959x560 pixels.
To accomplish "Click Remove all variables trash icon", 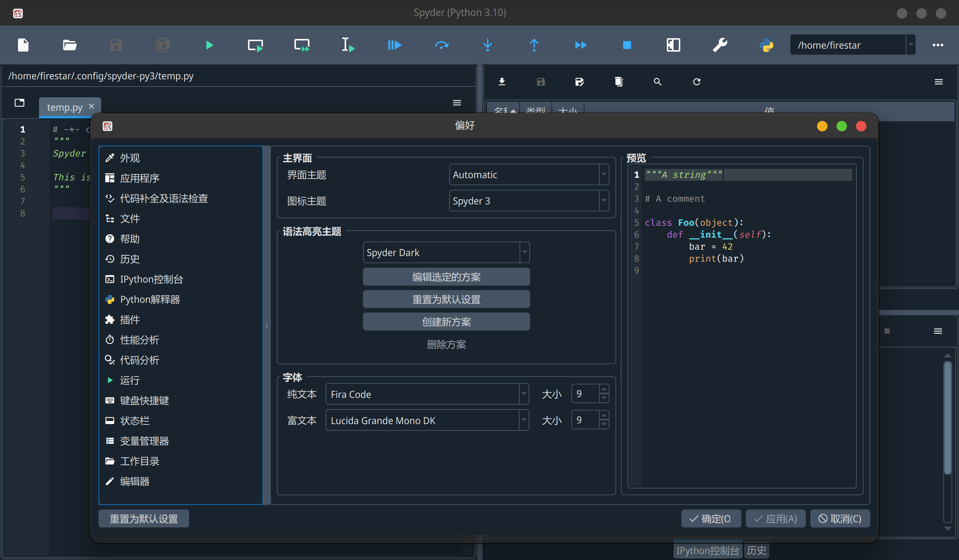I will click(618, 82).
